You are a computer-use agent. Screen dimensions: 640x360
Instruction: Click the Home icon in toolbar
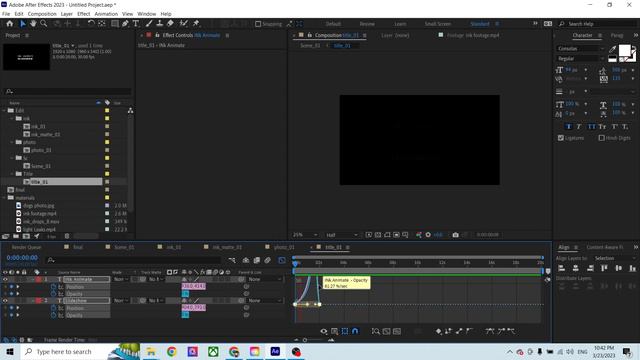pyautogui.click(x=9, y=24)
